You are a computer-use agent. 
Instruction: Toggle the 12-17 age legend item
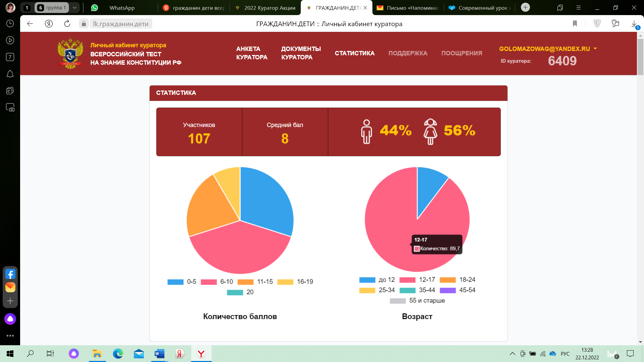tap(417, 280)
